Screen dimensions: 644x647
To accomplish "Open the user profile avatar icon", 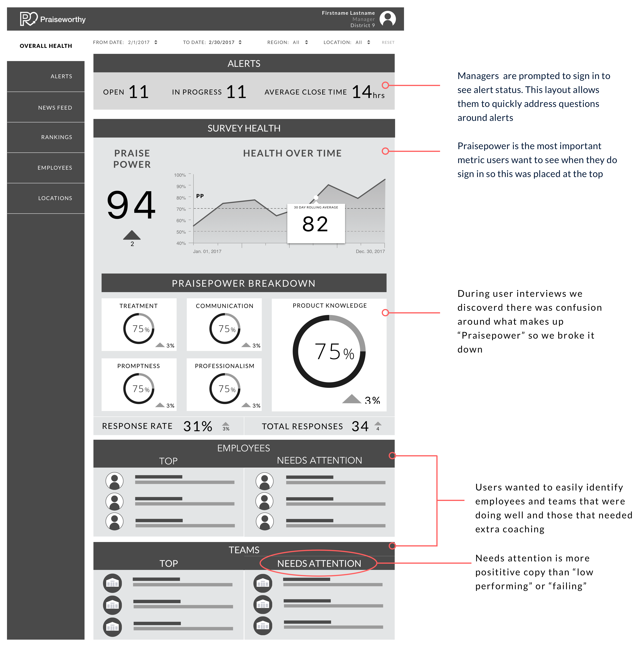I will 387,19.
